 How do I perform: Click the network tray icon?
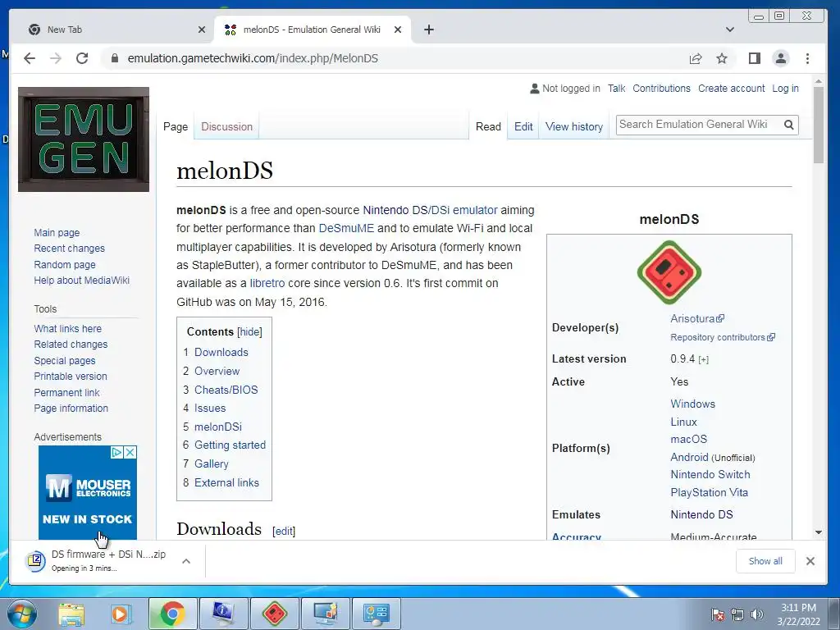pos(737,614)
